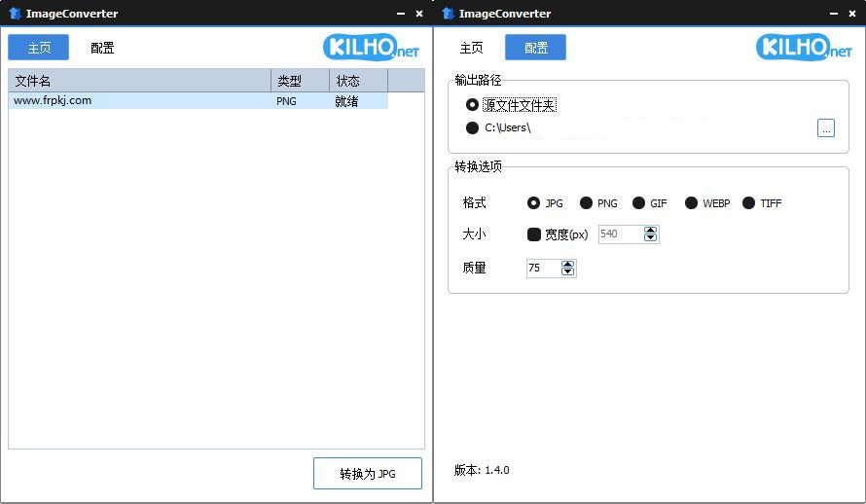Decrease 质量 value with down arrow
This screenshot has width=866, height=504.
(567, 271)
